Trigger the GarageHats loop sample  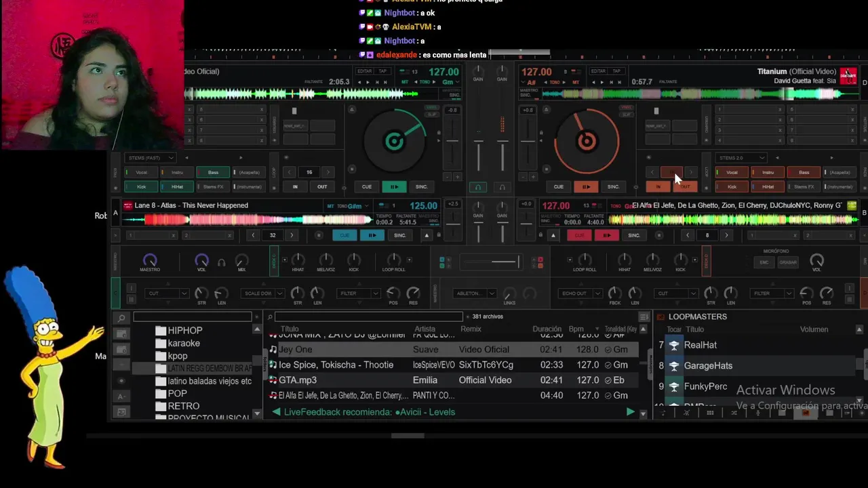tap(674, 366)
